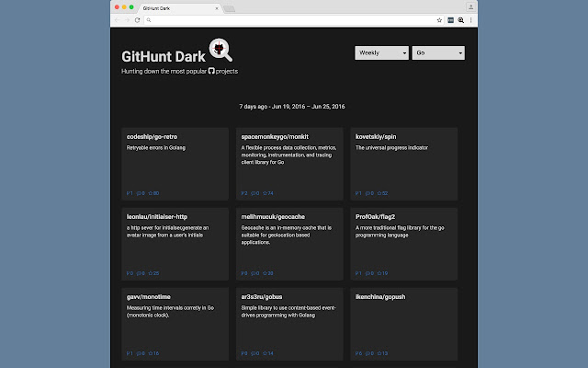
Task: Open a new tab with the new-tab button
Action: (x=229, y=8)
